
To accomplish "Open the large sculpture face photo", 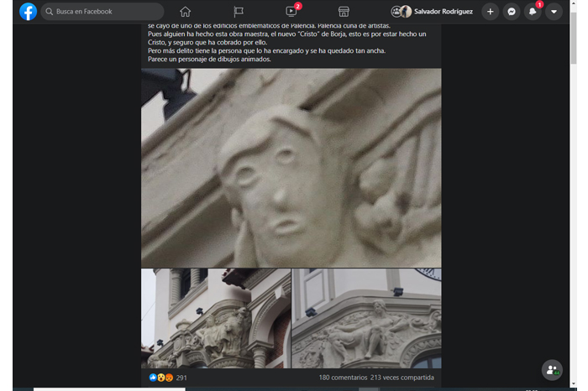I will click(291, 168).
